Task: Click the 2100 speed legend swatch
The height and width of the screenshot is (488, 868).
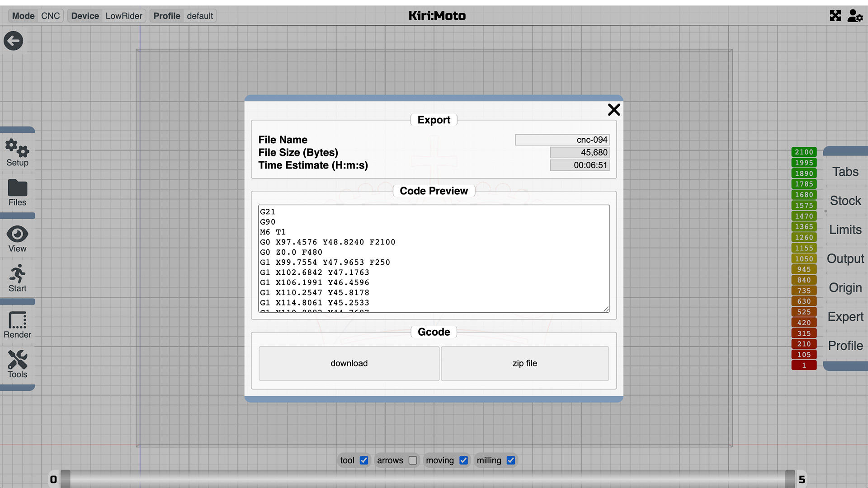Action: pos(804,152)
